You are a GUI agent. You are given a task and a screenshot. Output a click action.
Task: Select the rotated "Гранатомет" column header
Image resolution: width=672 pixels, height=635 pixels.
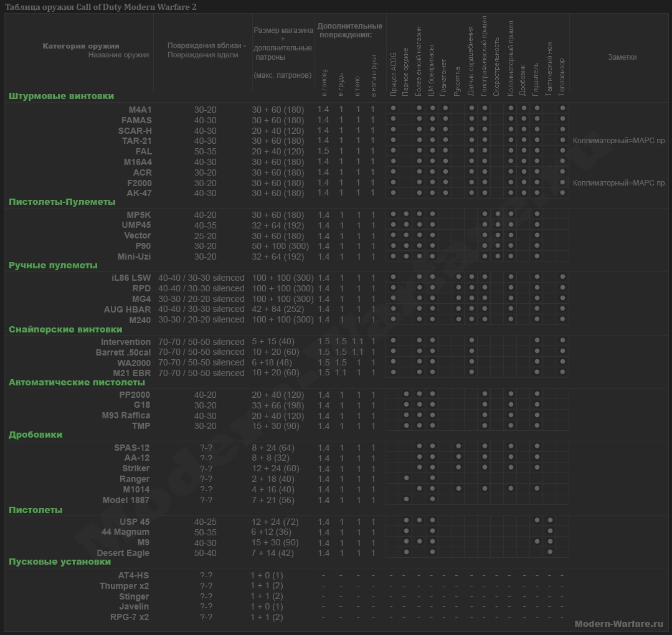443,78
